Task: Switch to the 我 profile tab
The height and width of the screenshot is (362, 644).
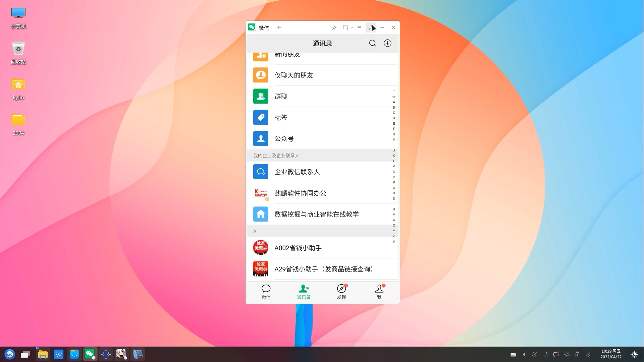Action: click(379, 292)
